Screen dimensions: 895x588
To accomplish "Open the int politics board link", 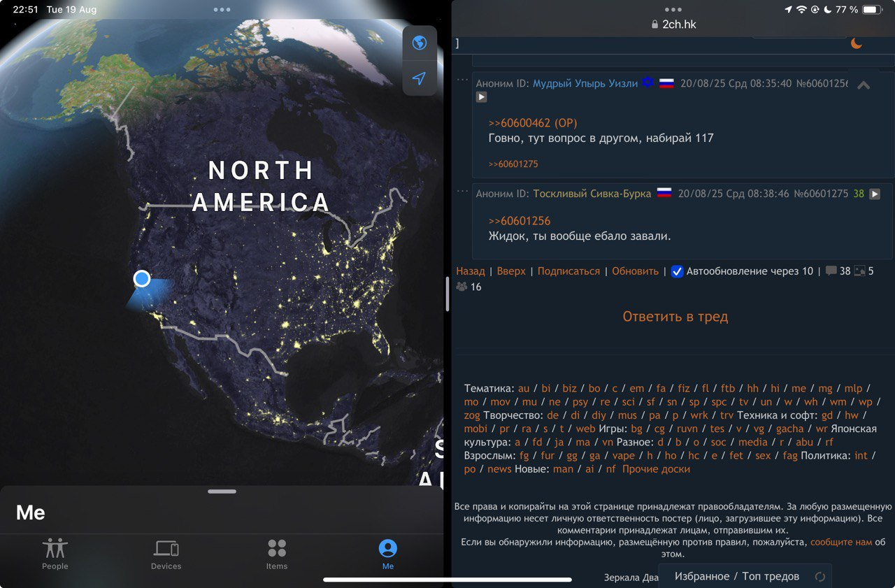I will click(861, 455).
